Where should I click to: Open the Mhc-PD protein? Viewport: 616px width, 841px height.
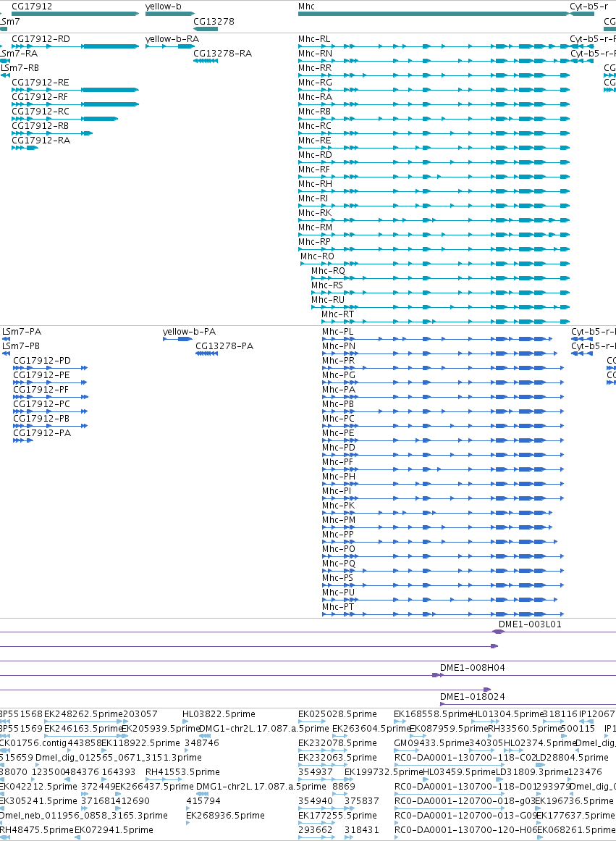point(339,448)
